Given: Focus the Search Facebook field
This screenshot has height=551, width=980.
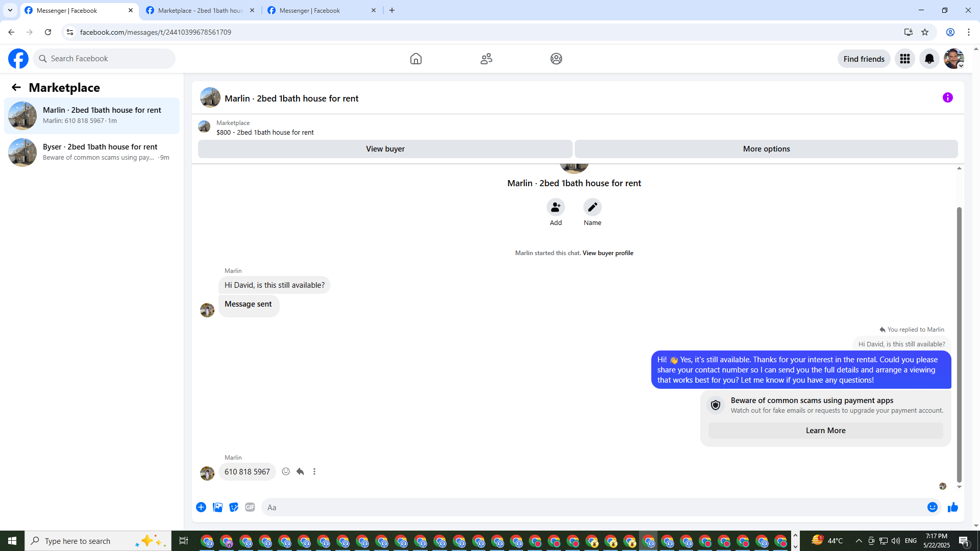Looking at the screenshot, I should coord(104,59).
